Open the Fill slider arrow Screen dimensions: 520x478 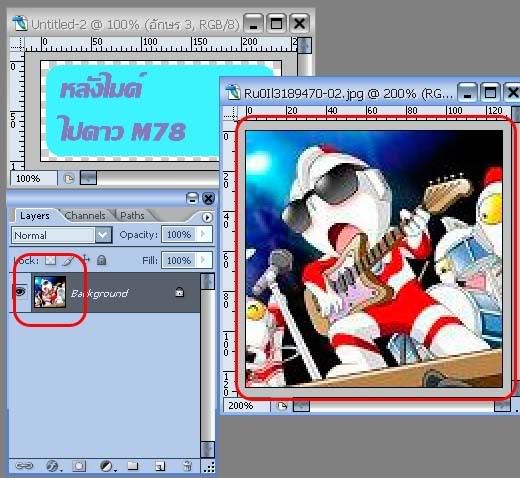[203, 260]
